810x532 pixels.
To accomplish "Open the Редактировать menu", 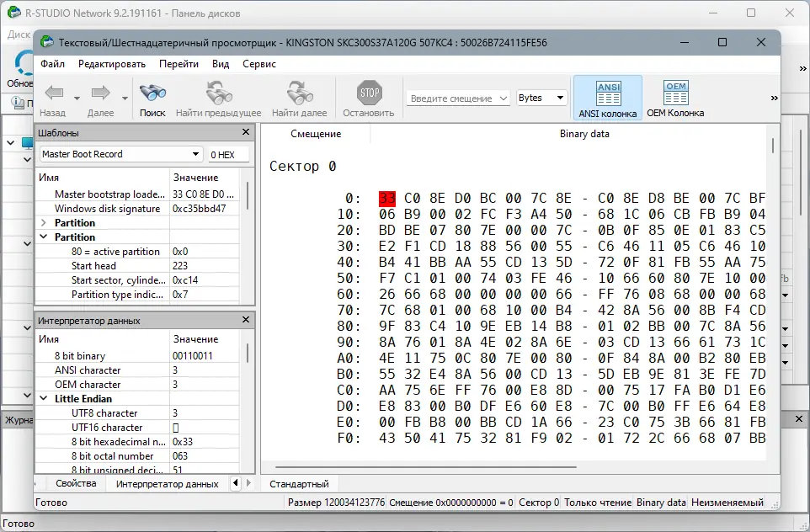I will pos(112,63).
